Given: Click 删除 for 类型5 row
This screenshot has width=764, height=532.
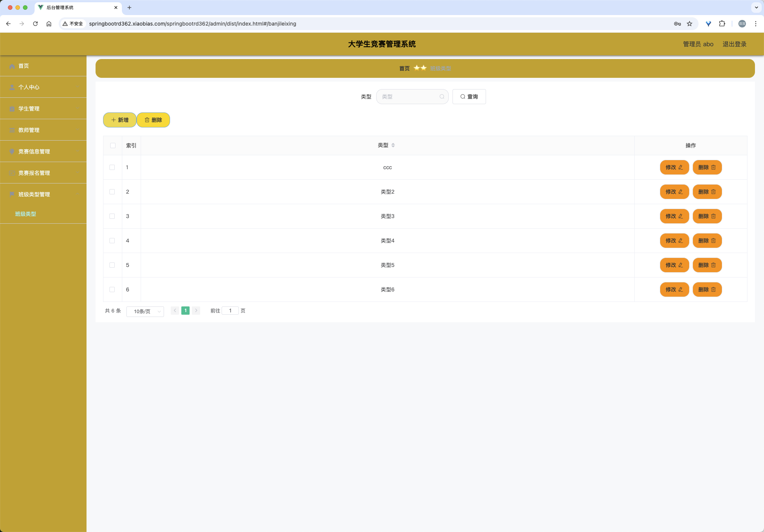Looking at the screenshot, I should click(x=707, y=265).
